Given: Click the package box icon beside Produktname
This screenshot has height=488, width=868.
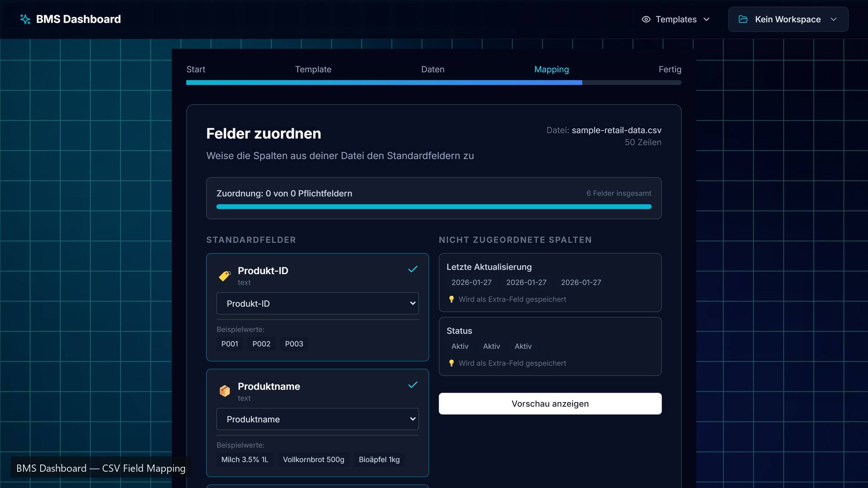Looking at the screenshot, I should 225,391.
